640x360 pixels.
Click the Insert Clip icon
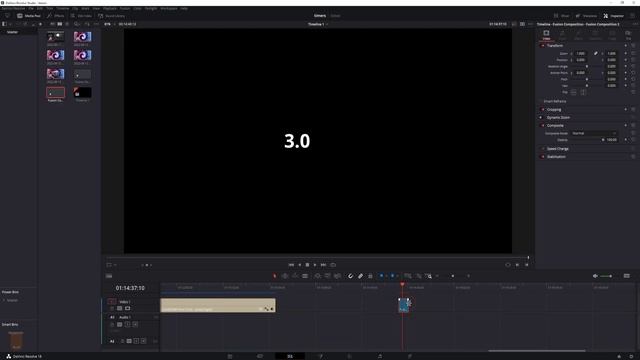[x=318, y=276]
